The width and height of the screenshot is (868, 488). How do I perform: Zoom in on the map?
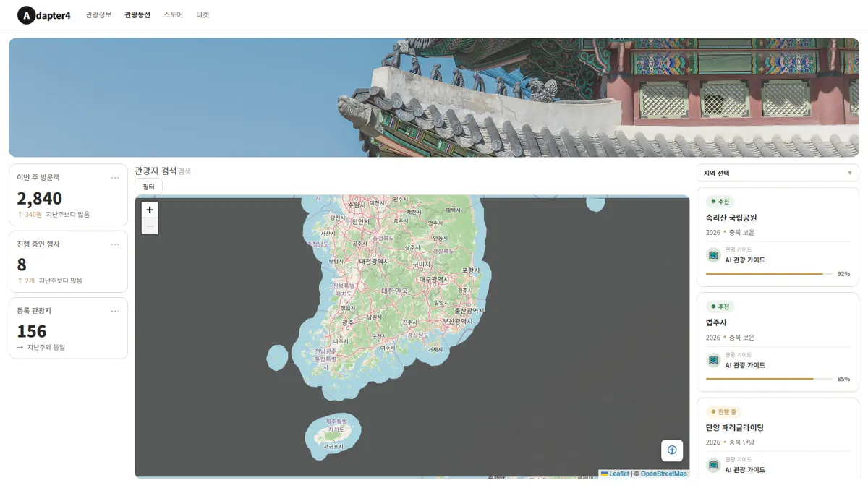[150, 210]
